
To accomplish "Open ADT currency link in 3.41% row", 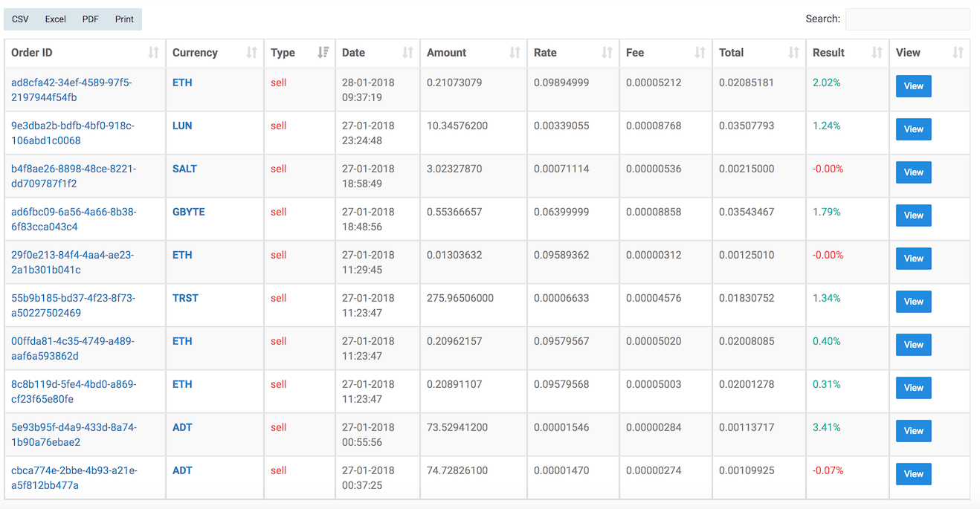I will tap(182, 427).
